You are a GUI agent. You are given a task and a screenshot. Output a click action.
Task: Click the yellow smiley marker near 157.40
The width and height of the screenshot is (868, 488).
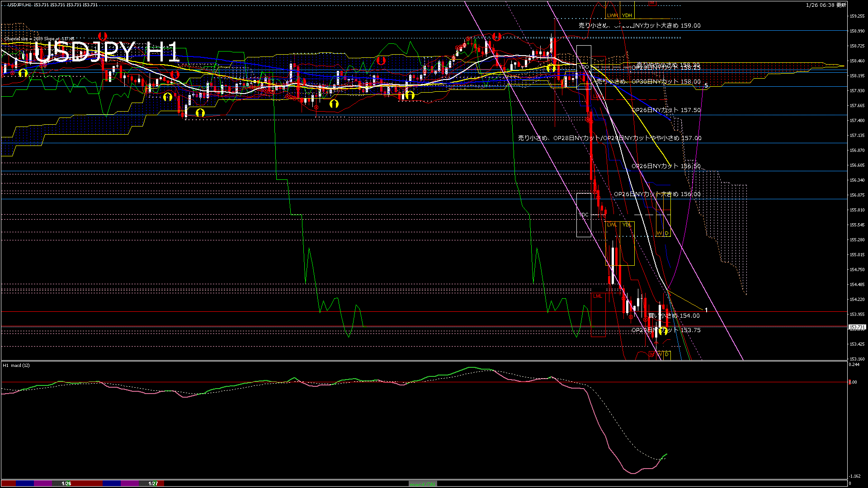tap(199, 113)
